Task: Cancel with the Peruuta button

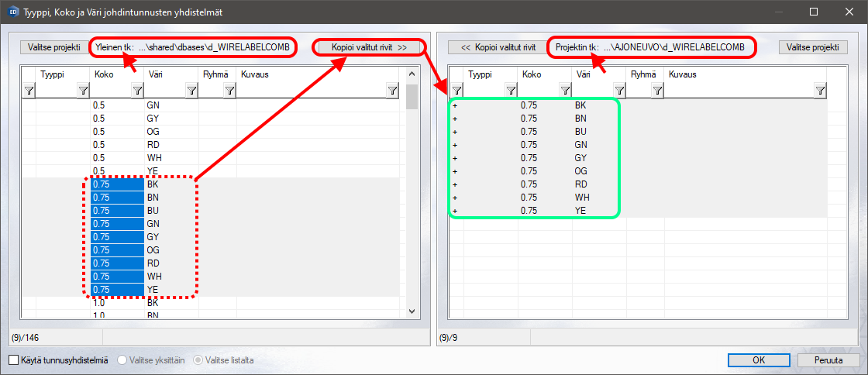Action: pyautogui.click(x=828, y=360)
